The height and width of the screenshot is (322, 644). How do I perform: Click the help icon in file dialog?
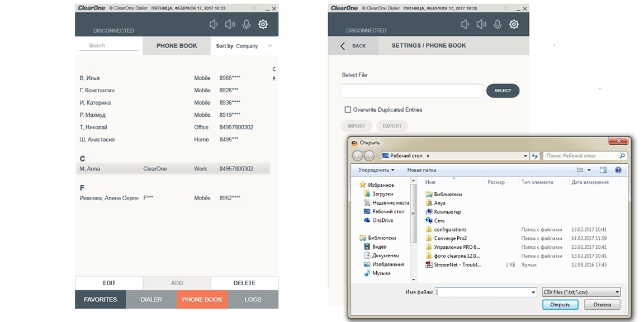(618, 170)
